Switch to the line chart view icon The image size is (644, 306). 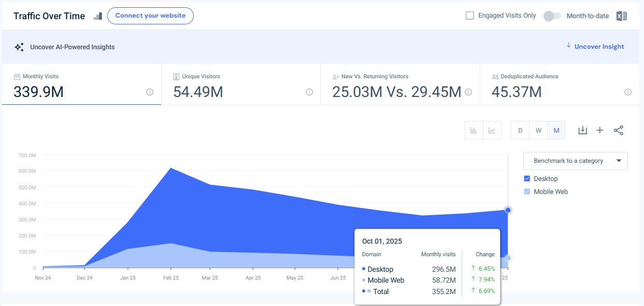coord(492,130)
